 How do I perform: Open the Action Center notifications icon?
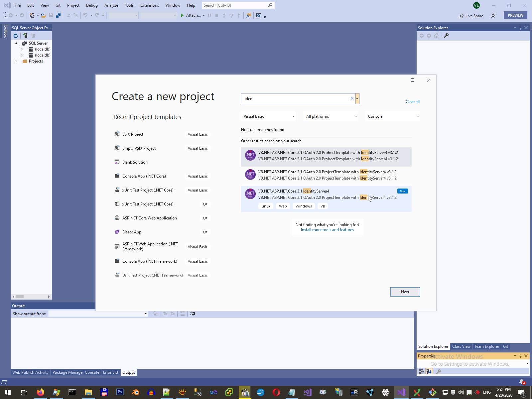522,393
